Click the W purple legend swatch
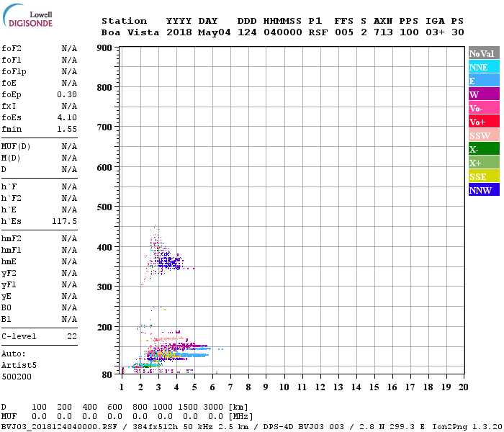504x432 pixels. click(x=484, y=94)
